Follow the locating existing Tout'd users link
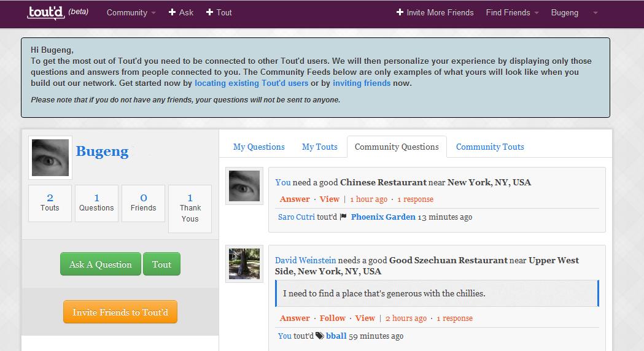Screen dimensions: 644x351 pos(251,83)
